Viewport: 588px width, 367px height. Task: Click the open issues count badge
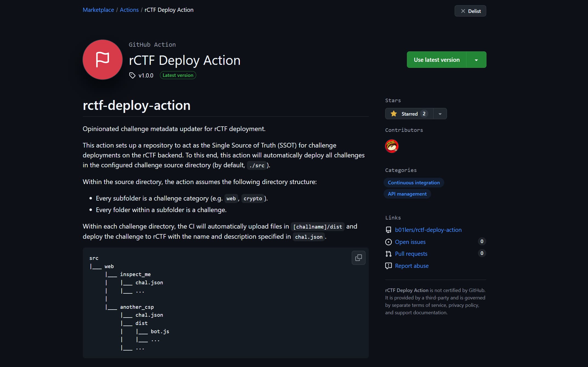(482, 241)
